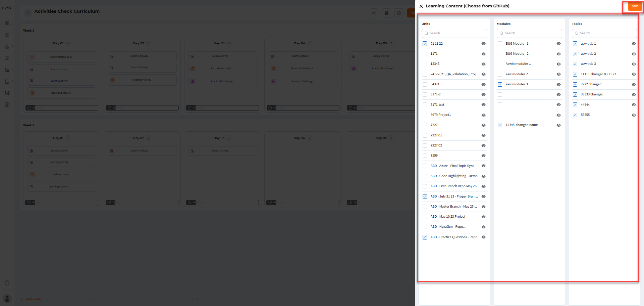Click the share icon in the curriculum header
Image resolution: width=644 pixels, height=306 pixels.
tap(374, 13)
